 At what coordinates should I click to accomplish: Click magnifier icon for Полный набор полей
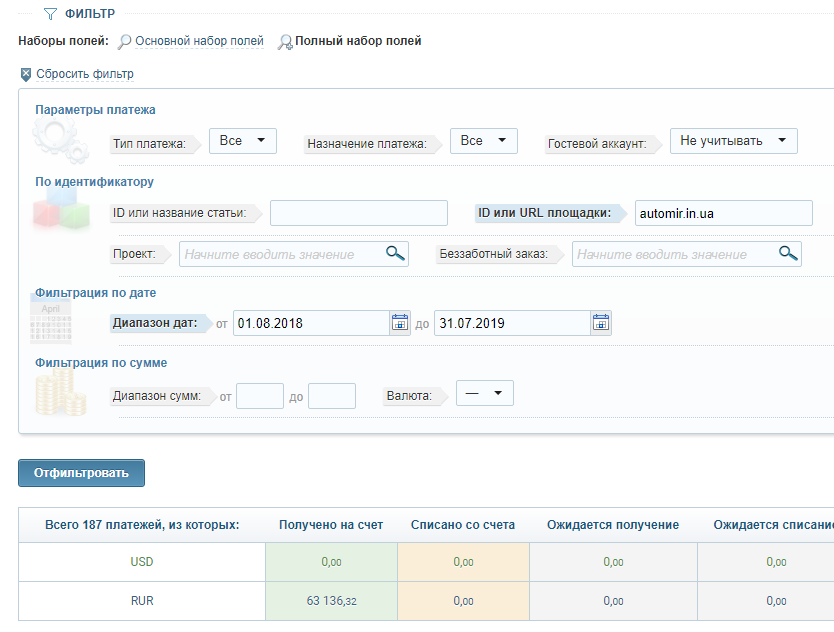(285, 42)
